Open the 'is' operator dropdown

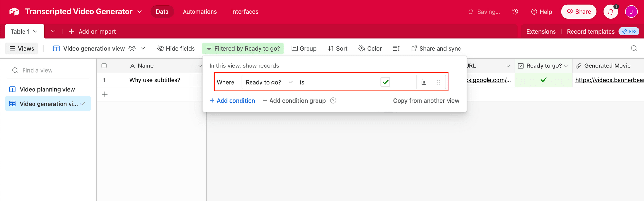[326, 82]
